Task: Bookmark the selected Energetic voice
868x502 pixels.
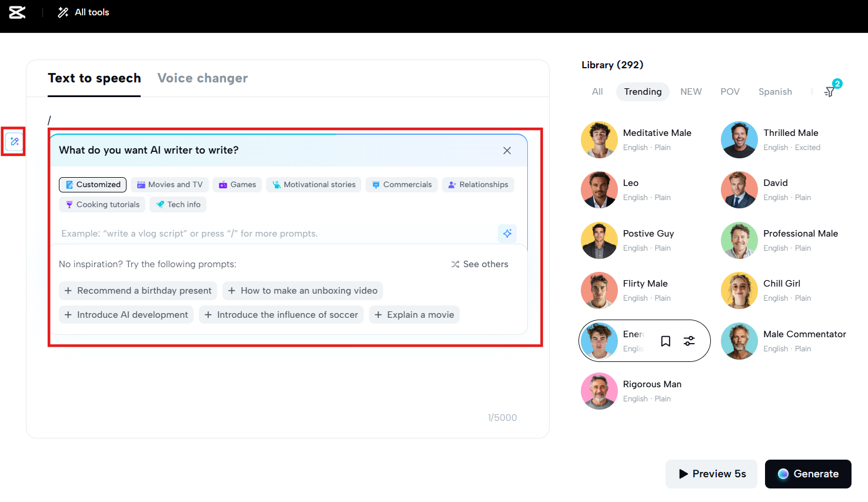Action: point(666,341)
